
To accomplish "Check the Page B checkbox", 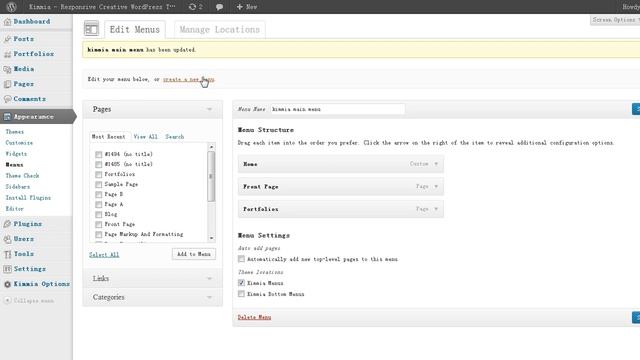I will (x=98, y=194).
